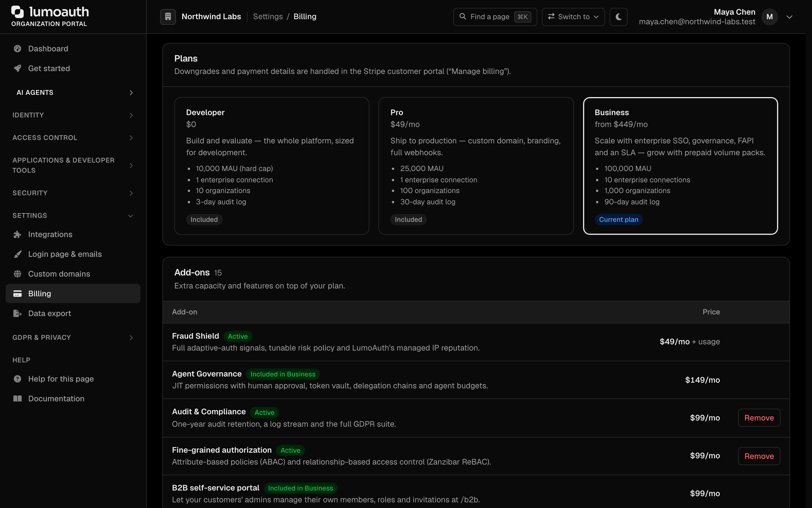Screen dimensions: 812x508
Task: Navigate to the Dashboard page
Action: [x=73, y=49]
